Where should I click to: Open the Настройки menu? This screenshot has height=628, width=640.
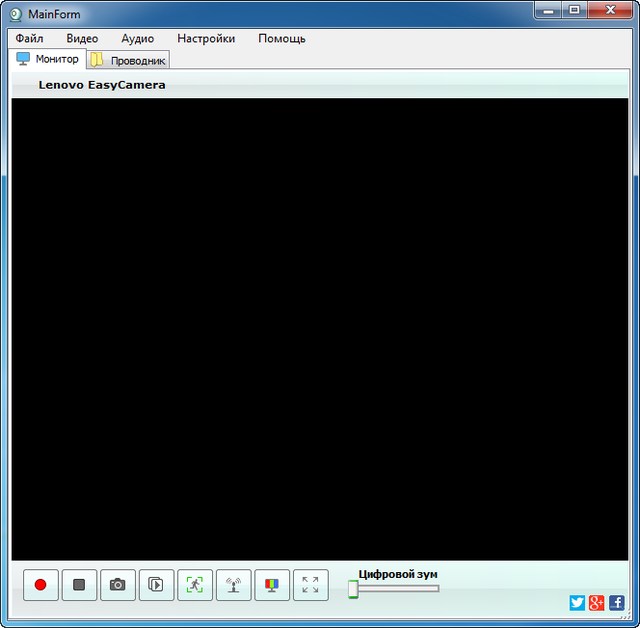[206, 38]
